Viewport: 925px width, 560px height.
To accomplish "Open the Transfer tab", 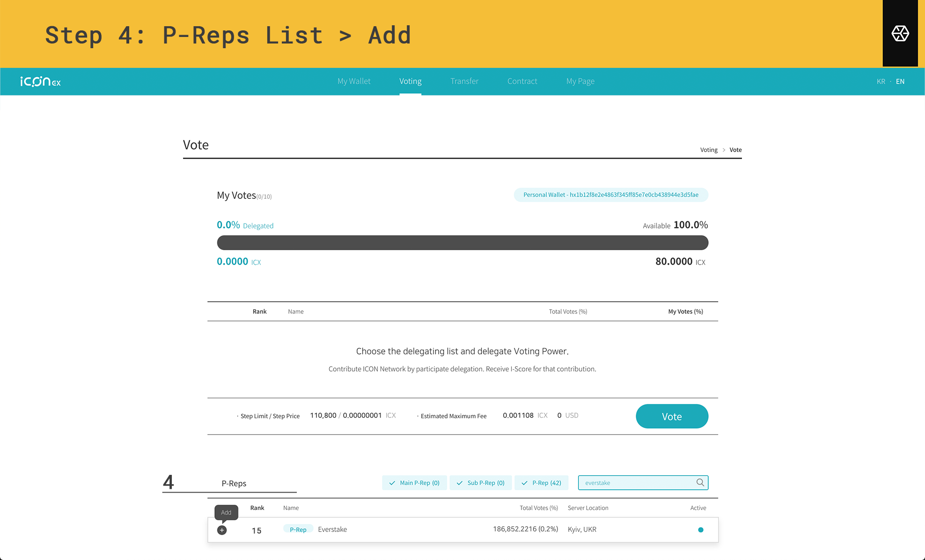I will pyautogui.click(x=464, y=81).
